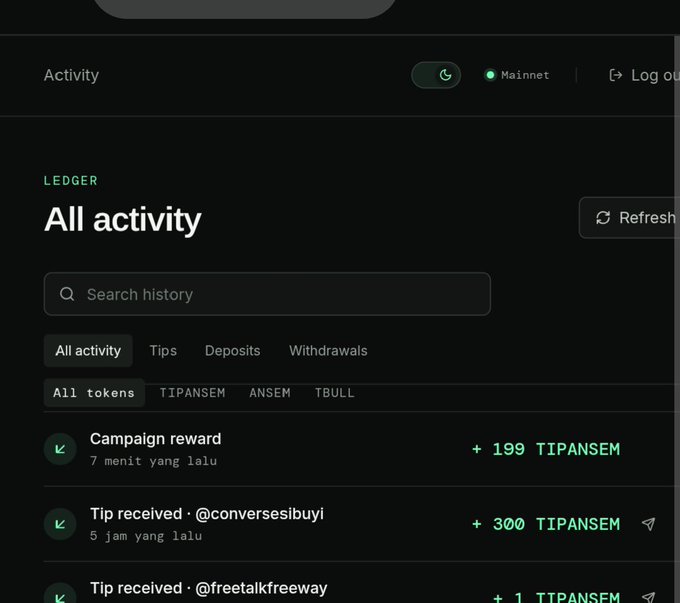Click the Mainnet network indicator
Viewport: 680px width, 603px height.
click(x=517, y=75)
